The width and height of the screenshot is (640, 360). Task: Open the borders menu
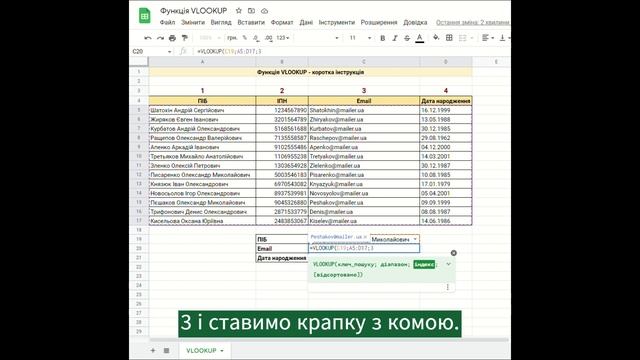[449, 38]
